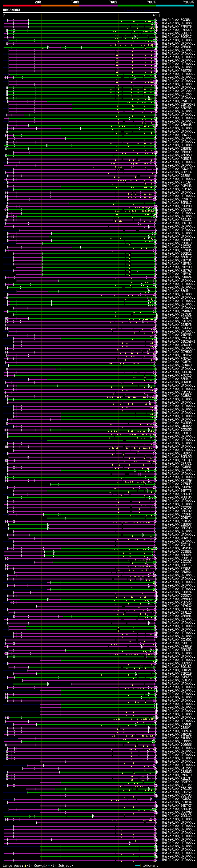Viewport: 197px width, 868px height.
Task: Select the UniRef100_C3Z0Q5 label
Action: [177, 250]
